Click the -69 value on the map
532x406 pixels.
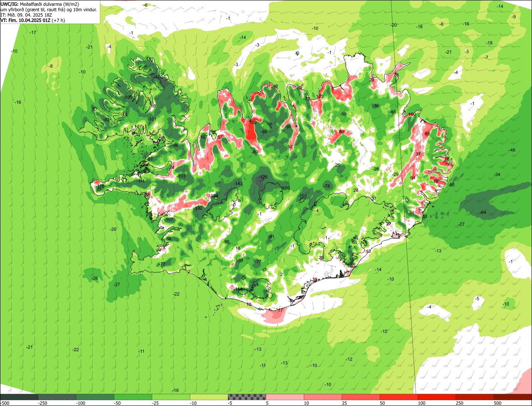[255, 152]
